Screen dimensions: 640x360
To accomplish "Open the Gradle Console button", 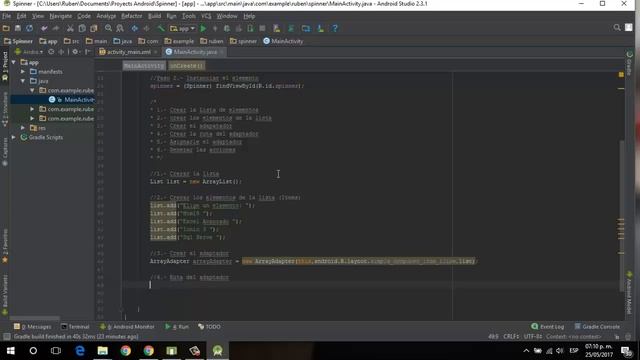I will point(597,327).
